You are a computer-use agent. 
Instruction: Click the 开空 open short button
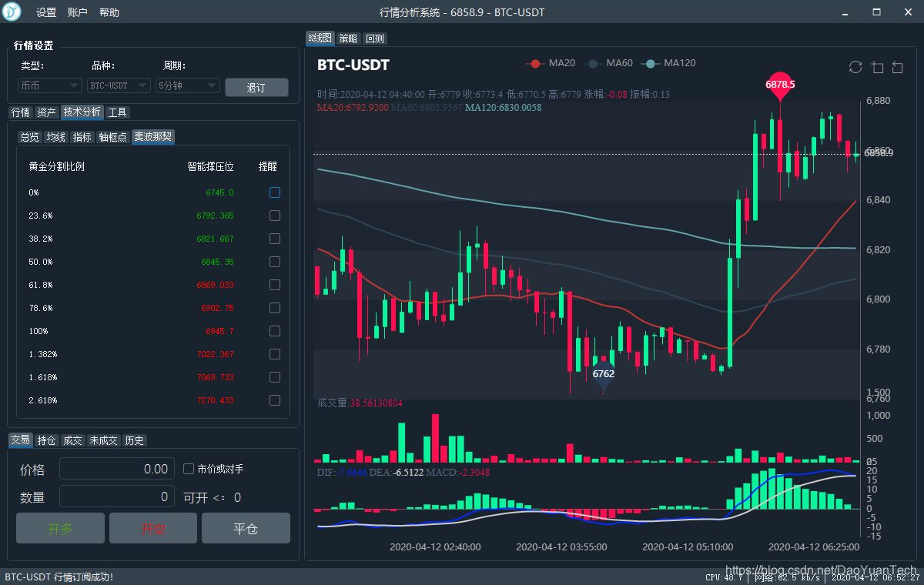[x=153, y=528]
